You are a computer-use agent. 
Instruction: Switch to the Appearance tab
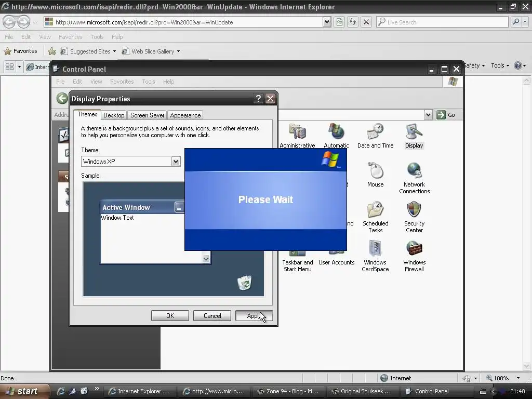coord(185,115)
